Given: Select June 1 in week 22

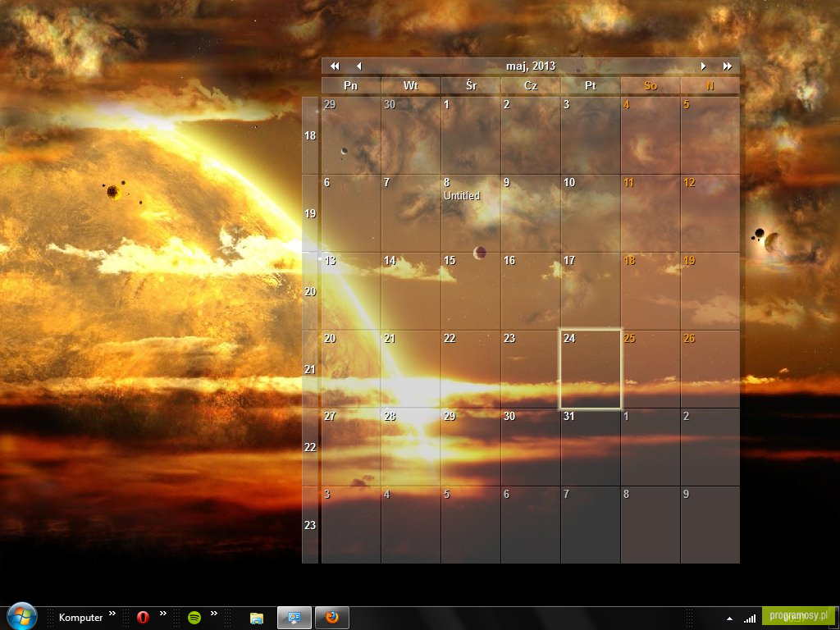Looking at the screenshot, I should [651, 447].
